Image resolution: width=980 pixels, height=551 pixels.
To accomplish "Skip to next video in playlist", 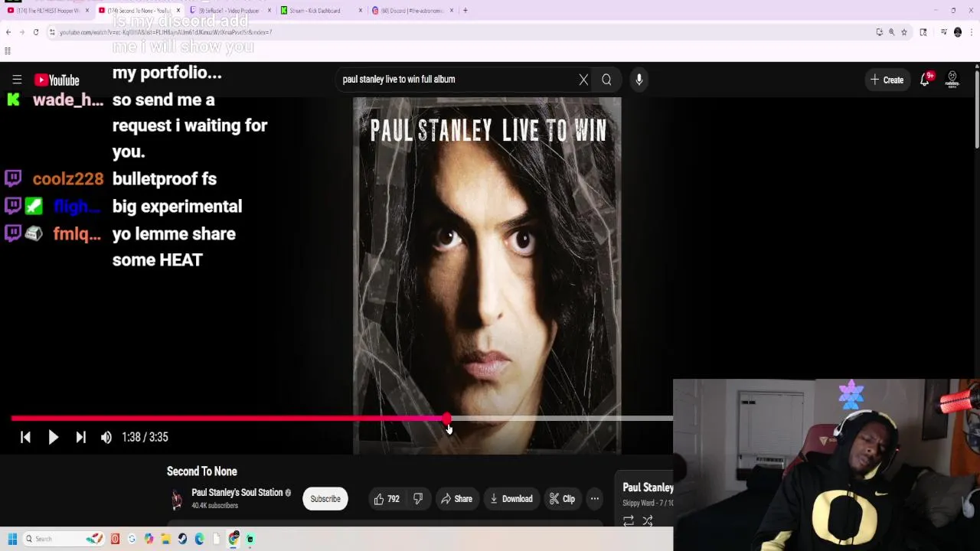I will (80, 437).
